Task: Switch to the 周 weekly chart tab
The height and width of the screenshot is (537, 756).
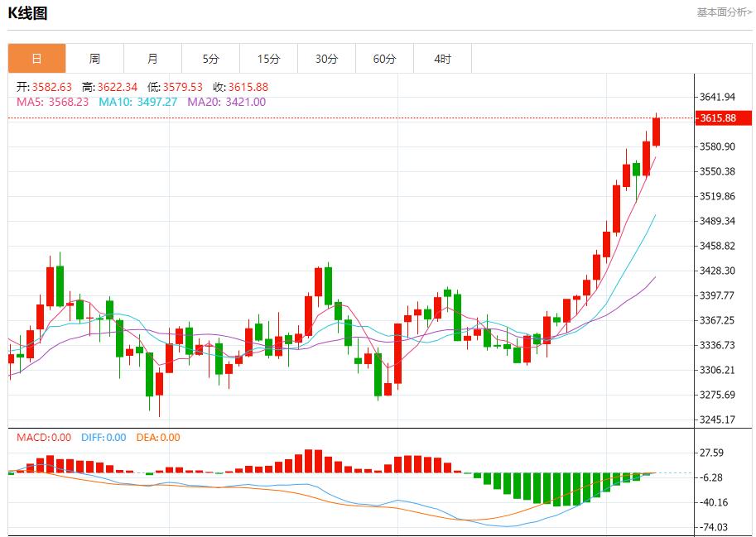Action: tap(94, 58)
